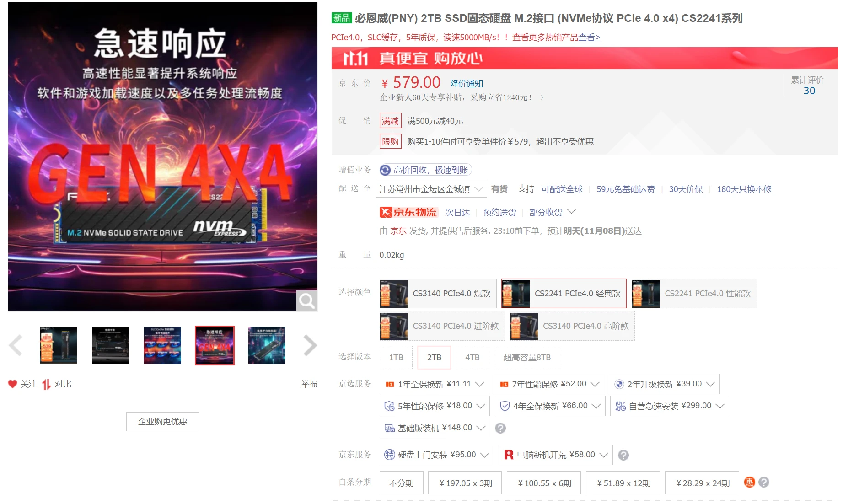
Task: Choose the 1TB capacity version
Action: (396, 358)
